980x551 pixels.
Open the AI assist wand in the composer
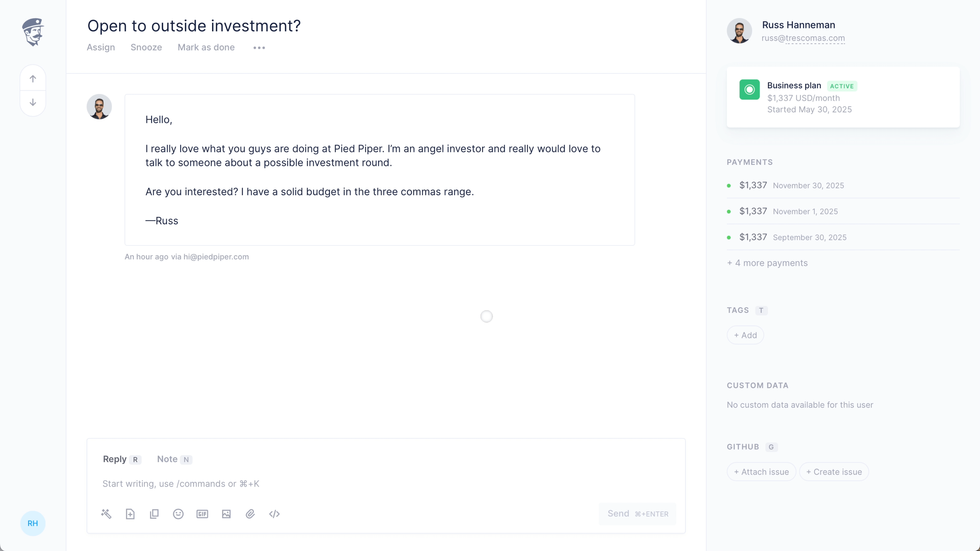coord(106,514)
